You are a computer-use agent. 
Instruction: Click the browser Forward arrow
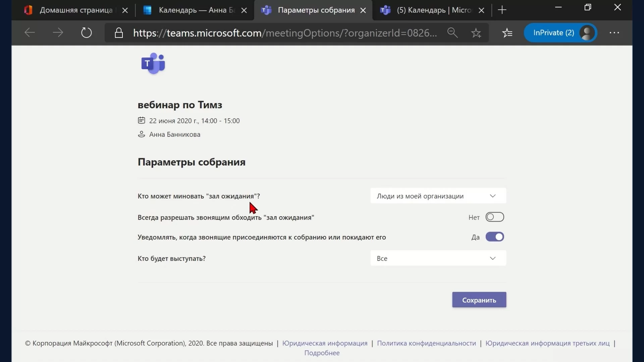(x=58, y=33)
